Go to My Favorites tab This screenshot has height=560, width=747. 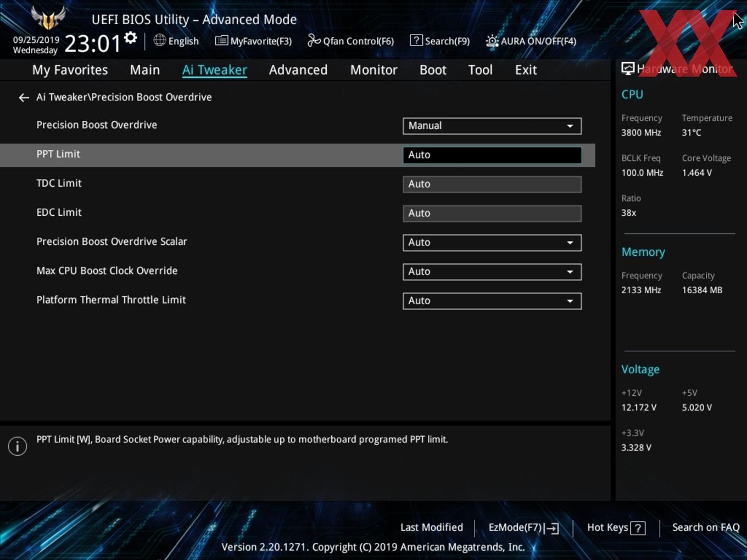click(x=70, y=70)
